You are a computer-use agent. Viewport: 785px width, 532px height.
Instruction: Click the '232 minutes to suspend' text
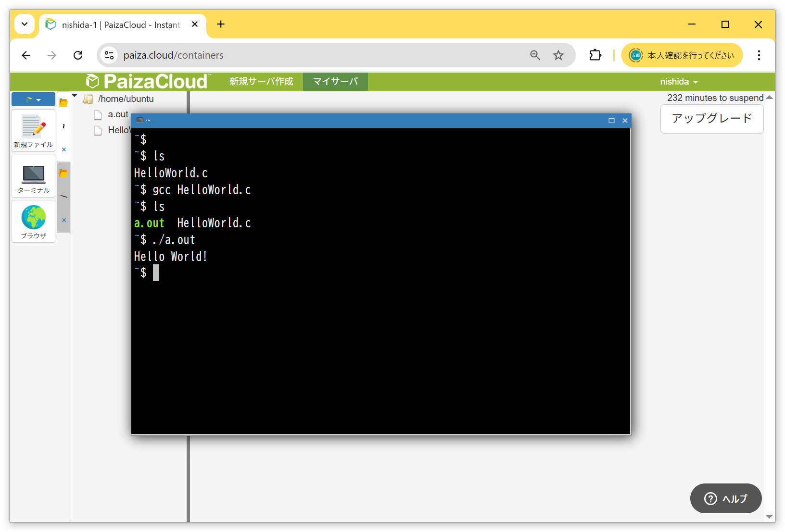click(x=715, y=98)
